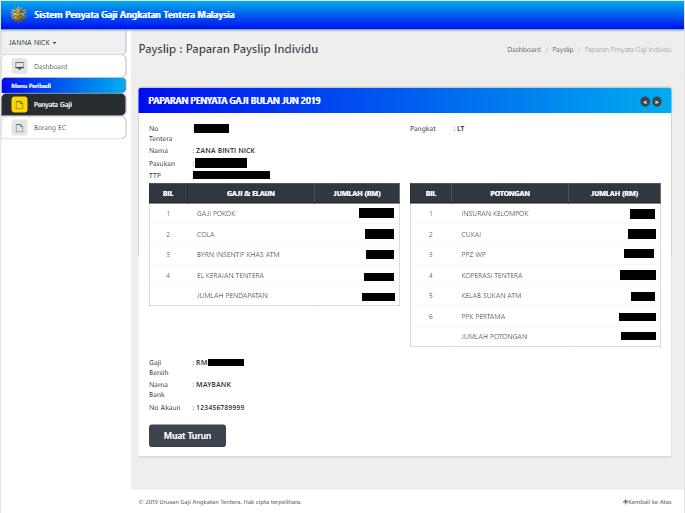Image resolution: width=685 pixels, height=513 pixels.
Task: Open the JANNA NICK user dropdown
Action: coord(33,43)
